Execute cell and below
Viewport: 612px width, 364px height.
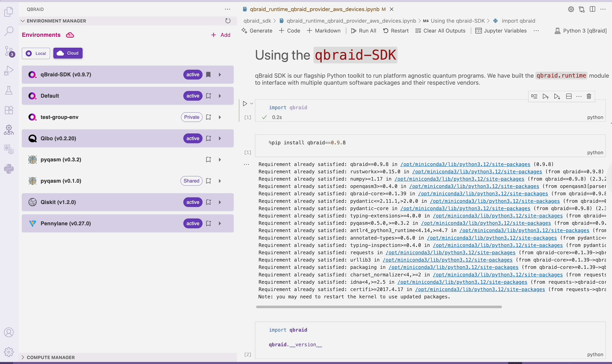tap(557, 96)
